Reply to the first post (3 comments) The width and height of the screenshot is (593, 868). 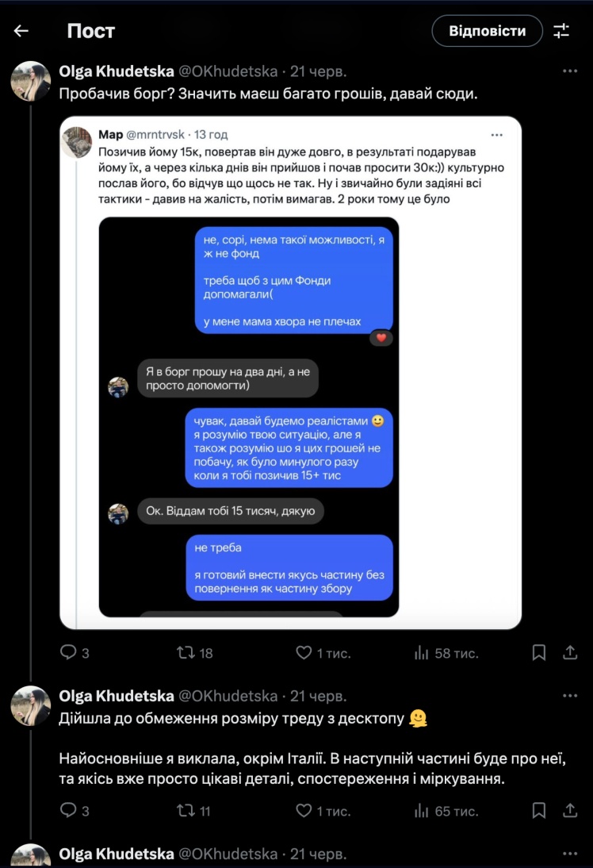[x=69, y=653]
